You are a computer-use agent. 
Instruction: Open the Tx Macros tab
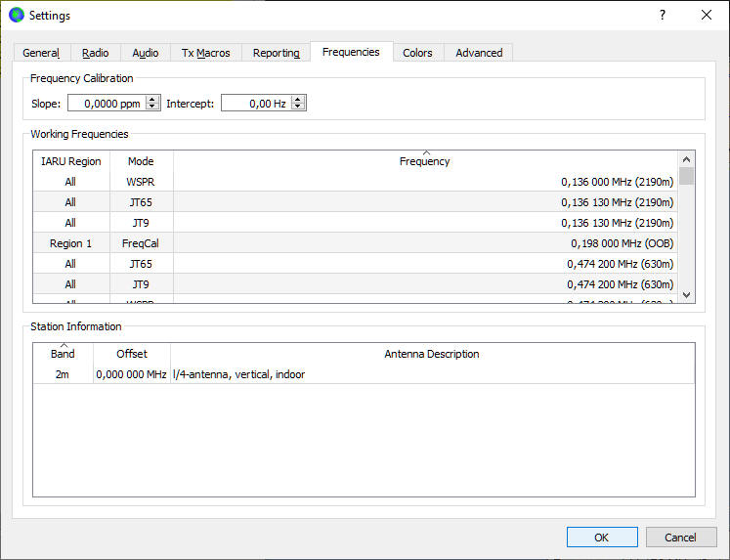coord(207,53)
